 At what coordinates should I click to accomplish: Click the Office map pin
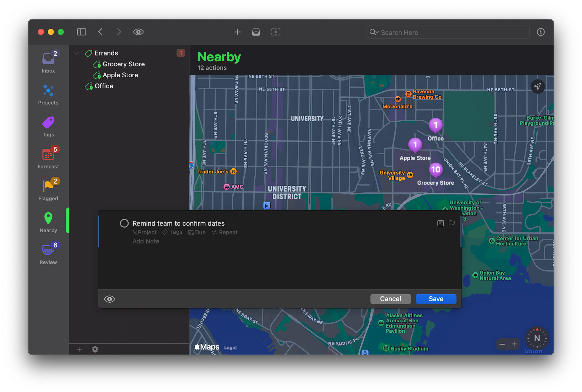(x=436, y=126)
